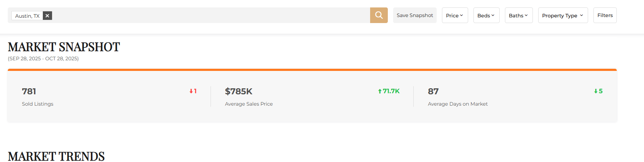Image resolution: width=644 pixels, height=162 pixels.
Task: Click the Average Sales Price label
Action: click(249, 104)
